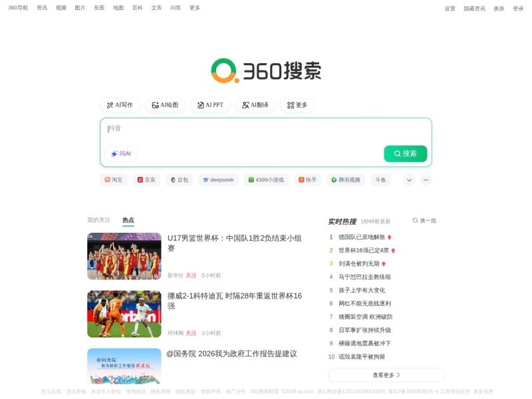Click the 360搜索 logo
The image size is (532, 399).
tap(266, 70)
